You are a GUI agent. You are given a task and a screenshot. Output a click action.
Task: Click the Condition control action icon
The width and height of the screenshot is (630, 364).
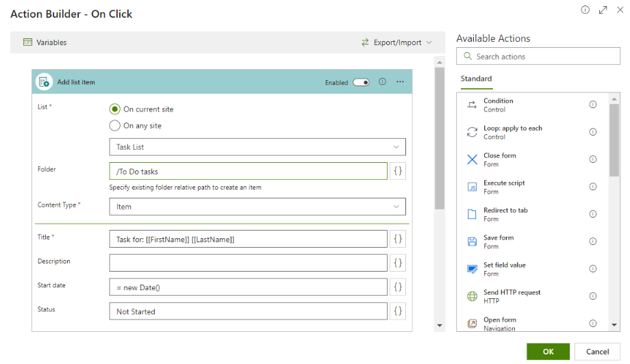472,105
